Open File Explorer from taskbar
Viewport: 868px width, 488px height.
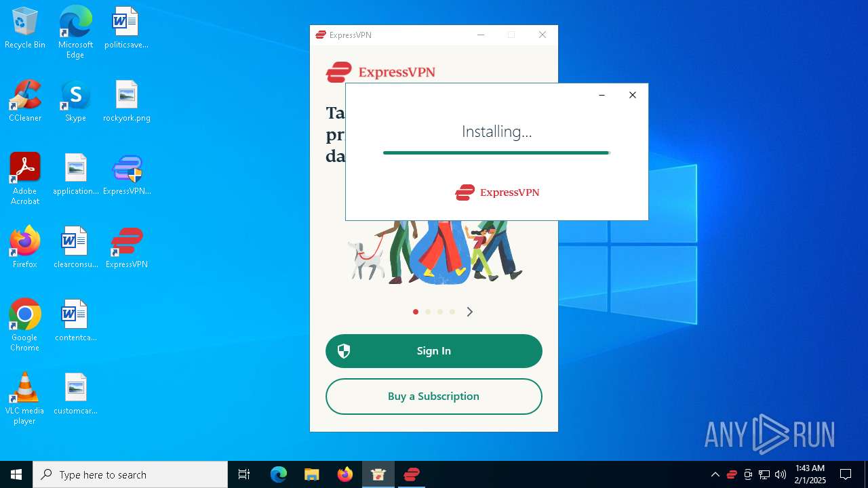tap(312, 474)
